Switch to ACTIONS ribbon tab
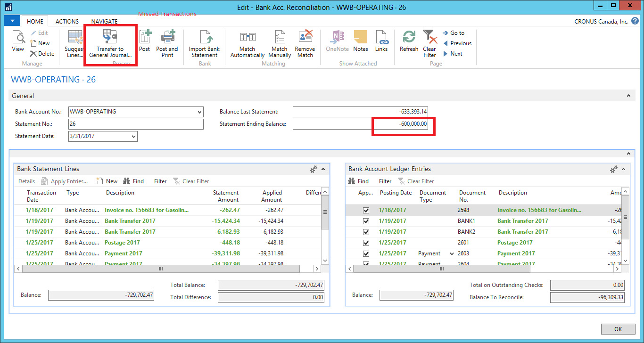The image size is (644, 343). 67,21
